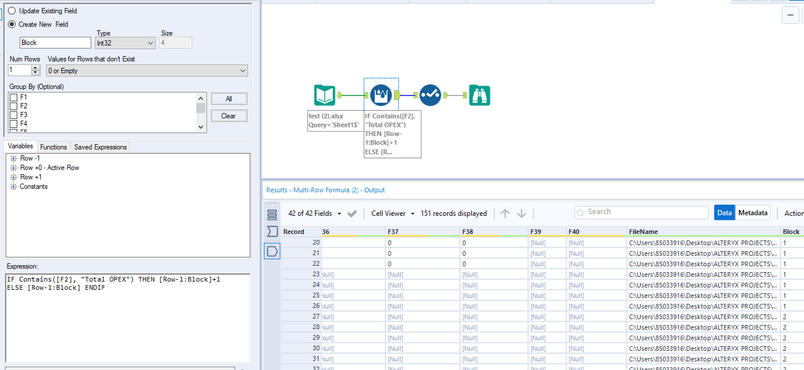Open the Type Int32 dropdown
This screenshot has height=370, width=804.
pos(125,43)
